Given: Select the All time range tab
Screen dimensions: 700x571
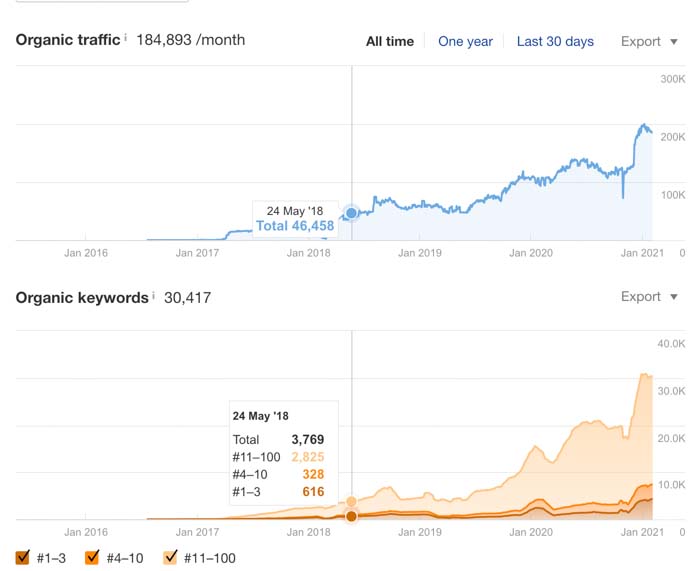Looking at the screenshot, I should [390, 42].
